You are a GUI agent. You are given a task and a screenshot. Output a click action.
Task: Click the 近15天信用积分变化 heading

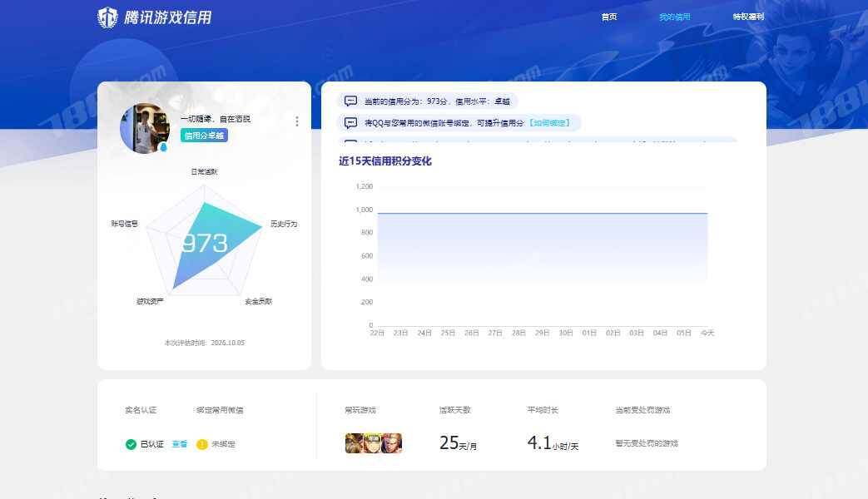point(385,161)
